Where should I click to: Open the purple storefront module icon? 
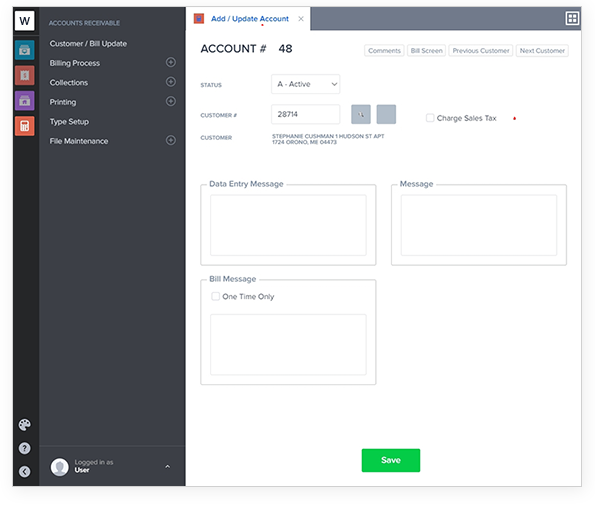(25, 101)
